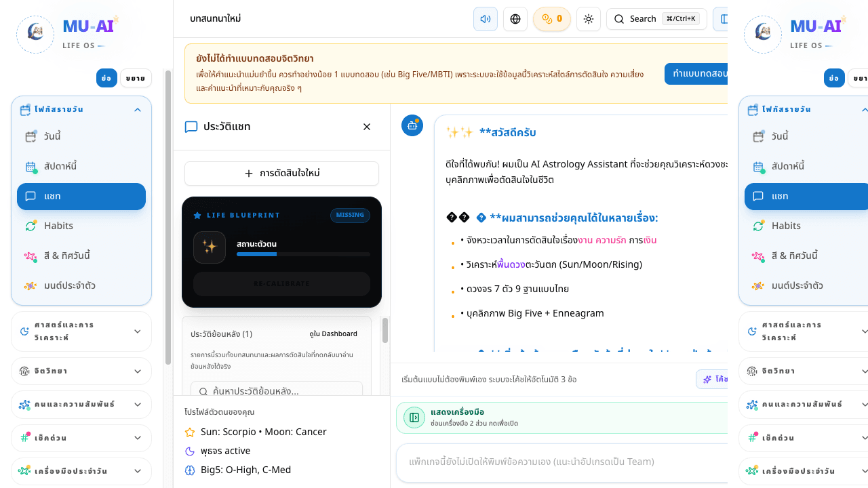The height and width of the screenshot is (488, 868).
Task: Click the วันนี้ calendar icon in right sidebar
Action: [x=759, y=136]
